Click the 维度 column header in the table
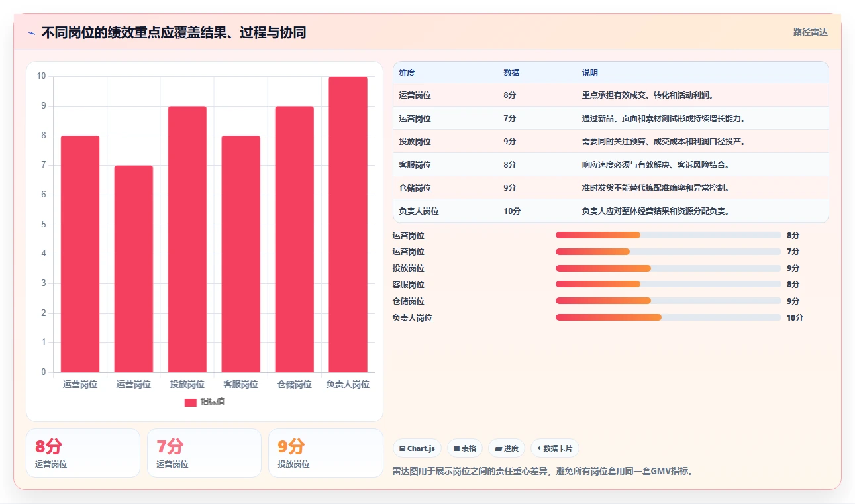The height and width of the screenshot is (504, 855). [407, 73]
